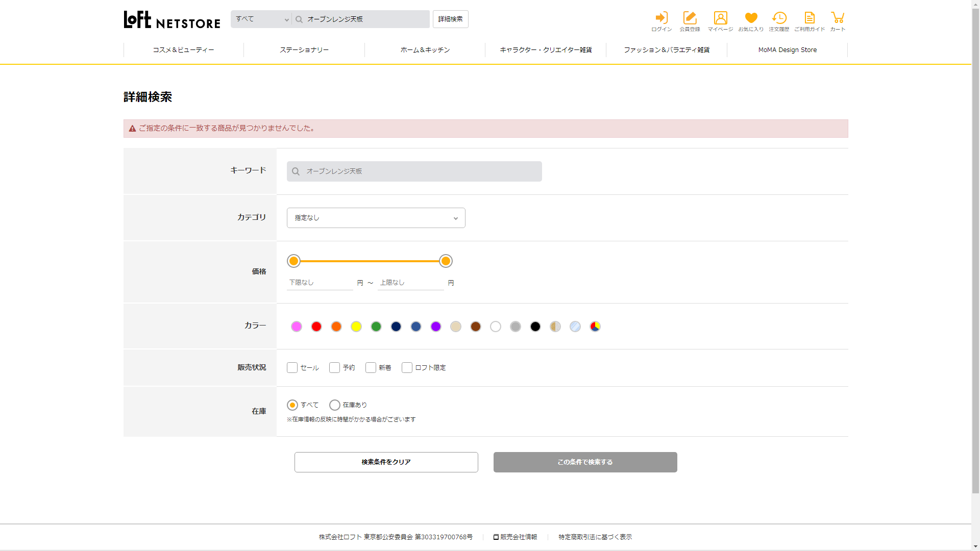
Task: Click the 詳細検索 button in header
Action: pos(450,19)
